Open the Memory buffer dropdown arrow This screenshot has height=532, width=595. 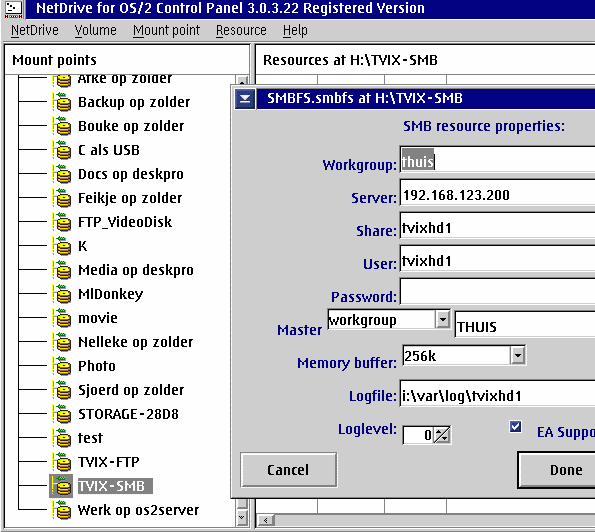(x=518, y=356)
